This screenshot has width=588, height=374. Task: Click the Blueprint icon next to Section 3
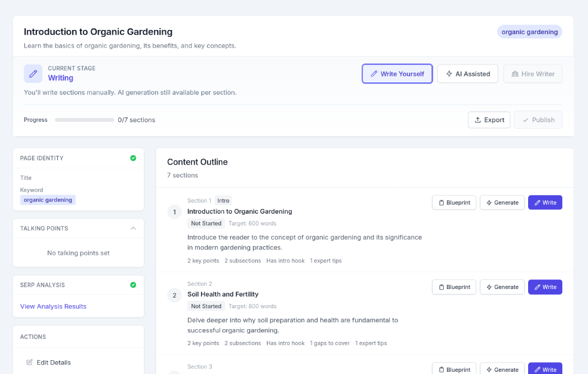point(443,369)
